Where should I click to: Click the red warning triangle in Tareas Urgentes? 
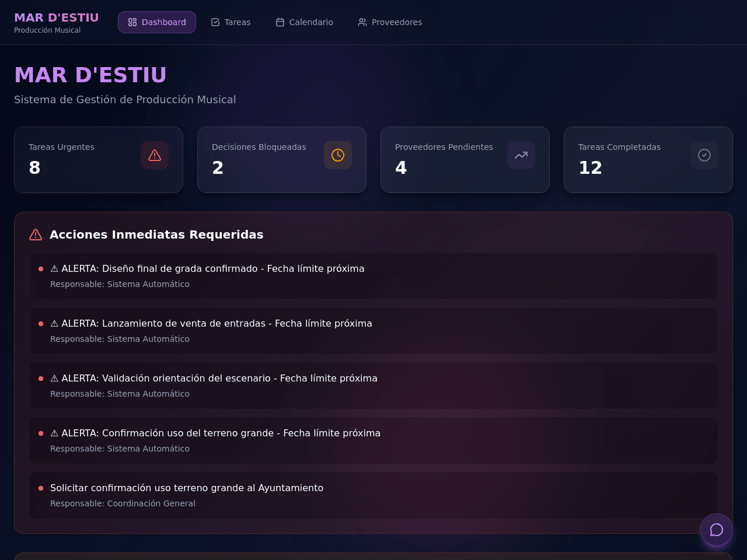point(155,155)
